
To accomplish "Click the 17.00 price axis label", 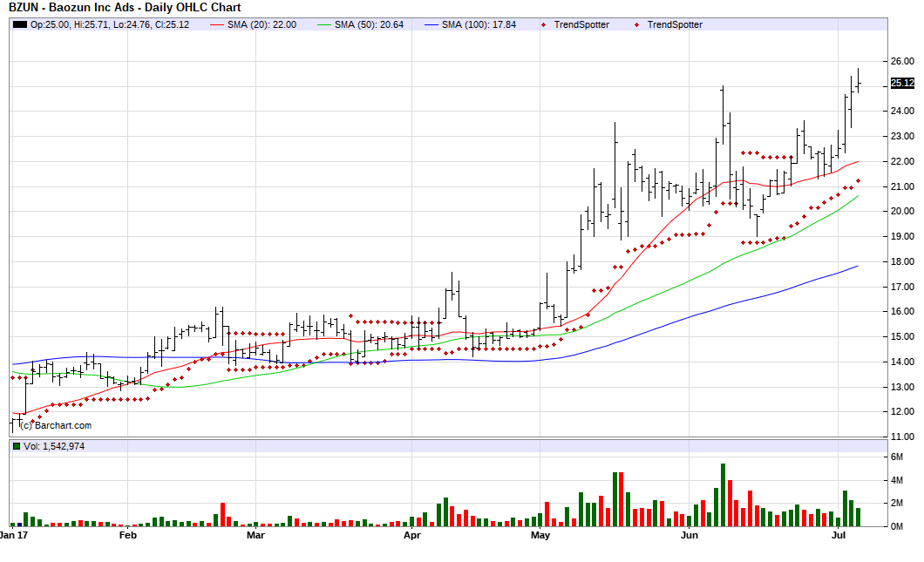I will coord(902,287).
